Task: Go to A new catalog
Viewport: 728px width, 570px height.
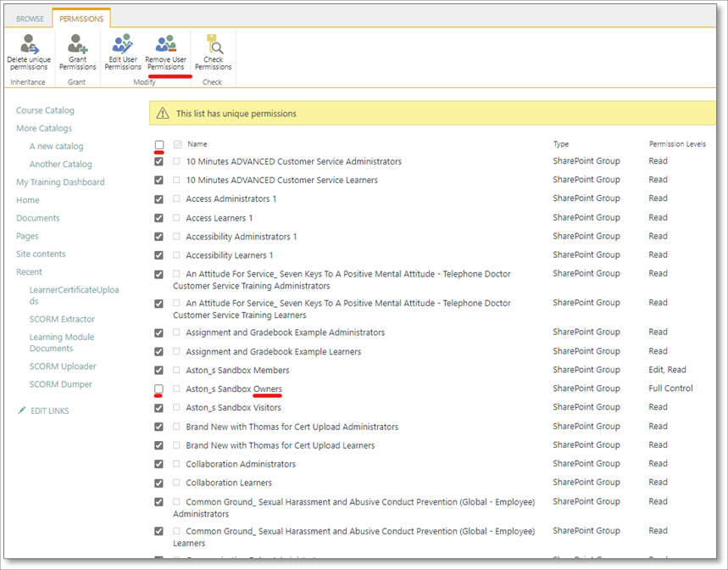Action: [56, 147]
